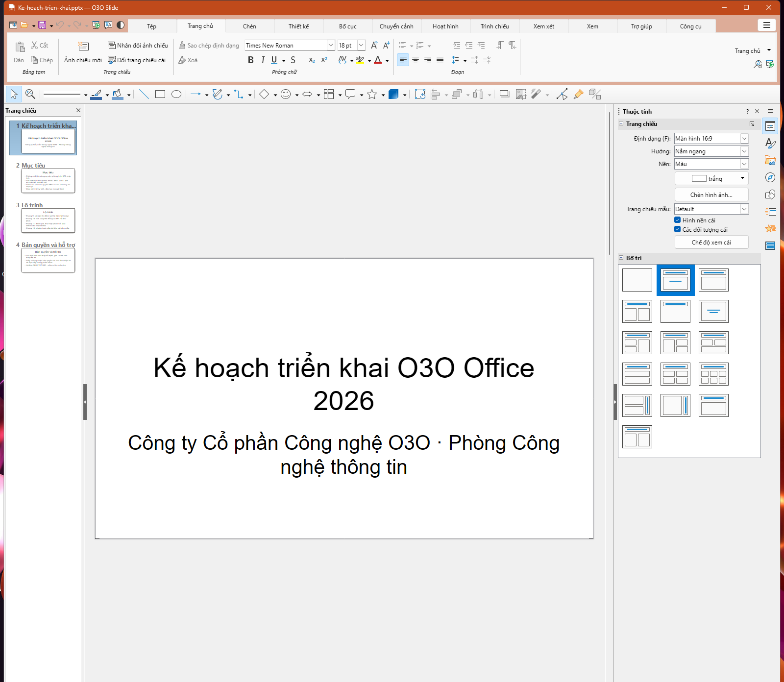Open Định dạng slide format dropdown
This screenshot has width=784, height=682.
coord(711,139)
